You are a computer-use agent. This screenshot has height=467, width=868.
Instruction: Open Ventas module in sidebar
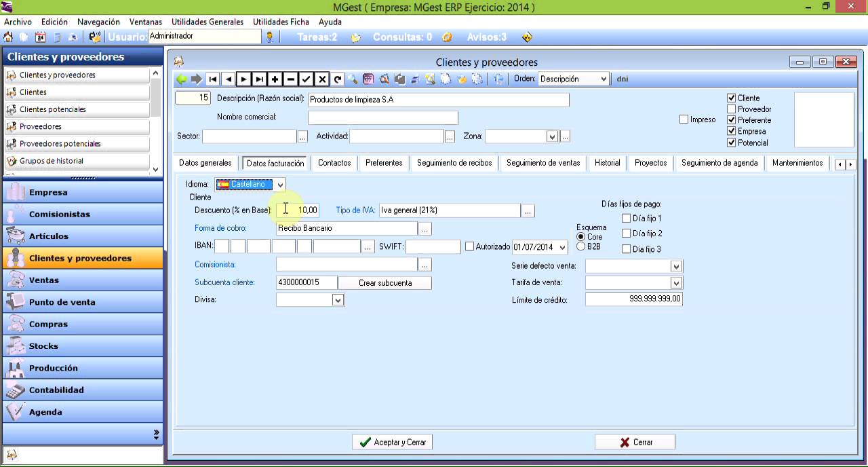click(82, 280)
